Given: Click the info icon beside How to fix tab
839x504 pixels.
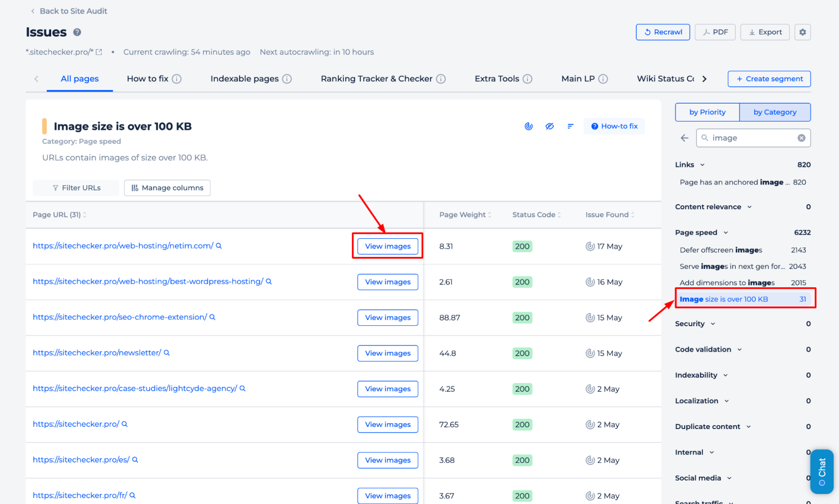Looking at the screenshot, I should click(177, 79).
